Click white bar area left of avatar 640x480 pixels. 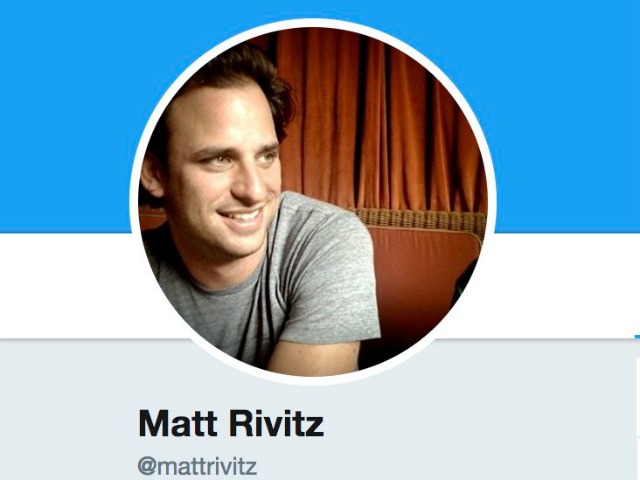click(x=65, y=285)
